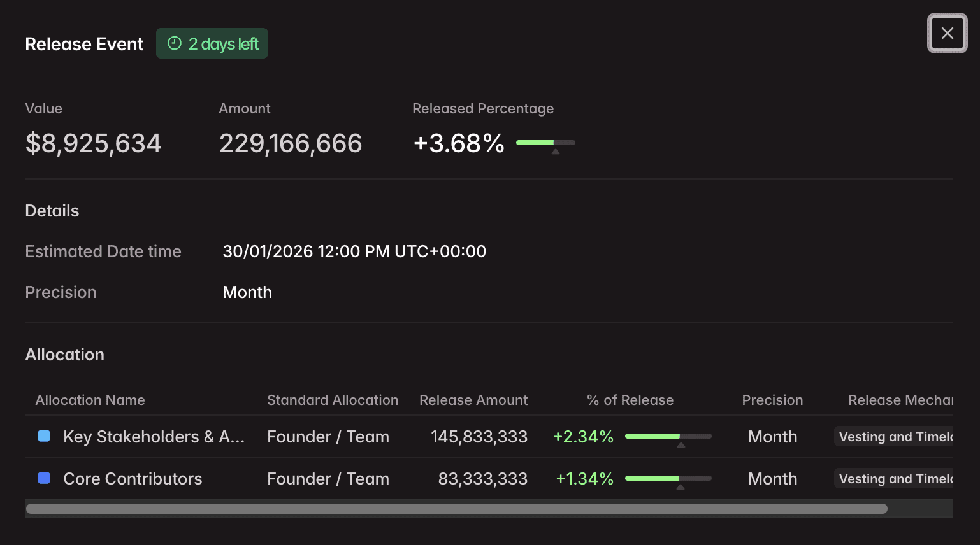This screenshot has height=545, width=980.
Task: Sort by the Allocation Name column header
Action: [90, 400]
